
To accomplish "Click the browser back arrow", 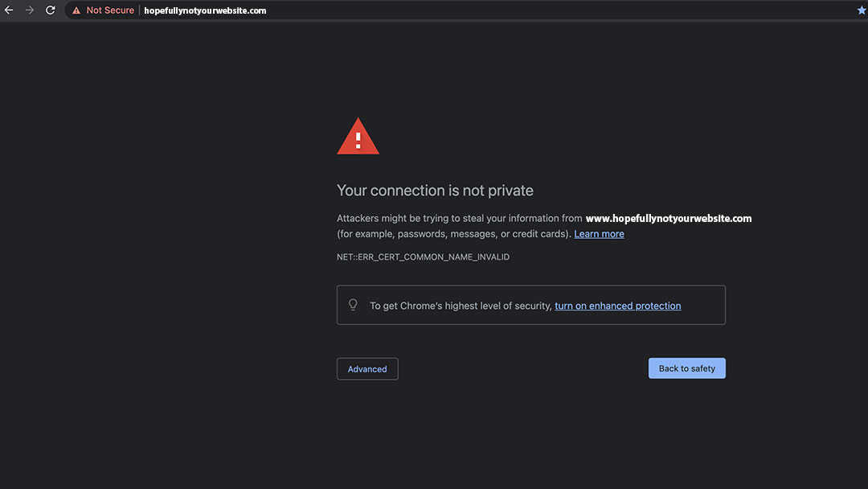I will [x=9, y=10].
